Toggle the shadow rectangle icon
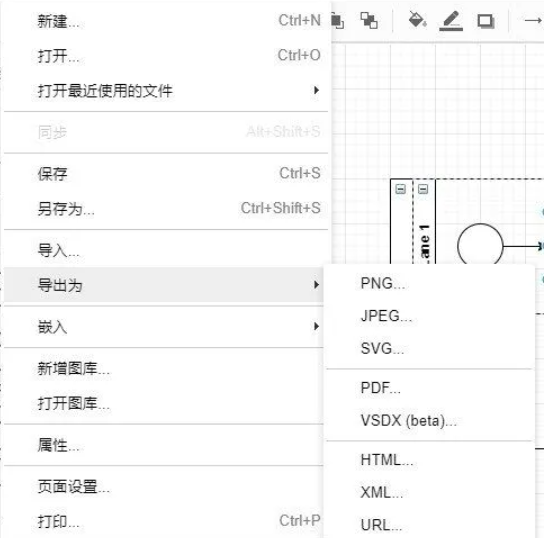 [x=486, y=21]
